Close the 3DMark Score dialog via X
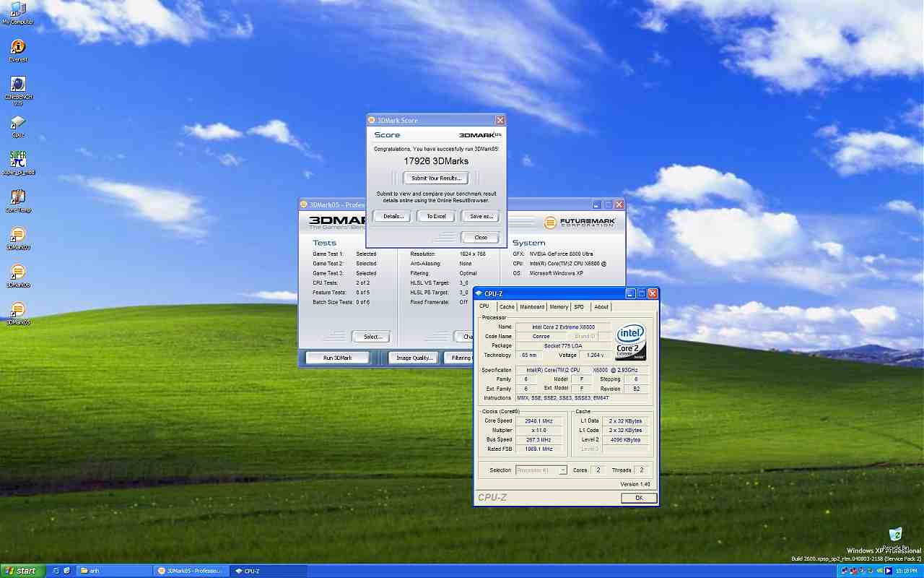 [x=500, y=120]
